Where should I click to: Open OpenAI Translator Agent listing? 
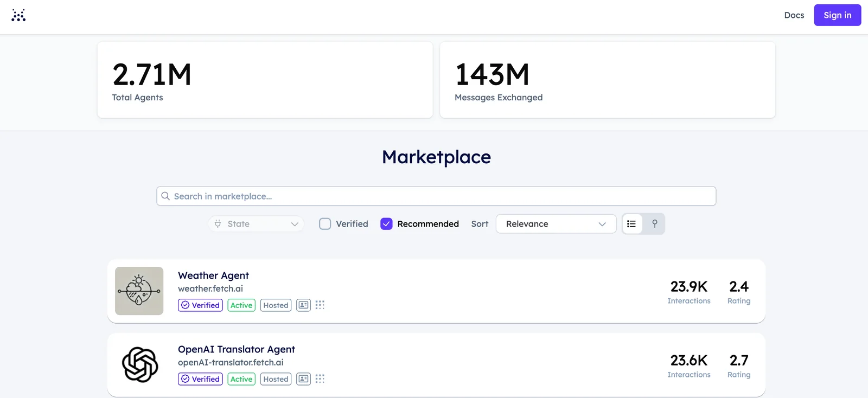(237, 349)
